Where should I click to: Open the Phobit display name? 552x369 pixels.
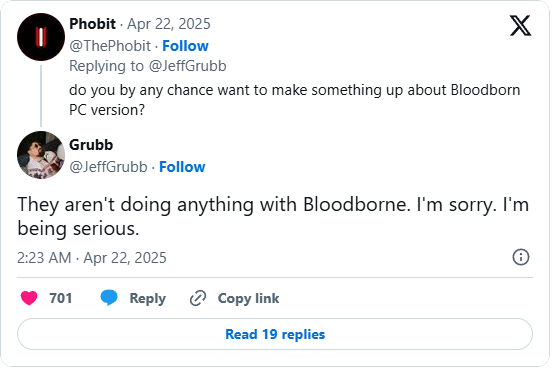[x=93, y=24]
